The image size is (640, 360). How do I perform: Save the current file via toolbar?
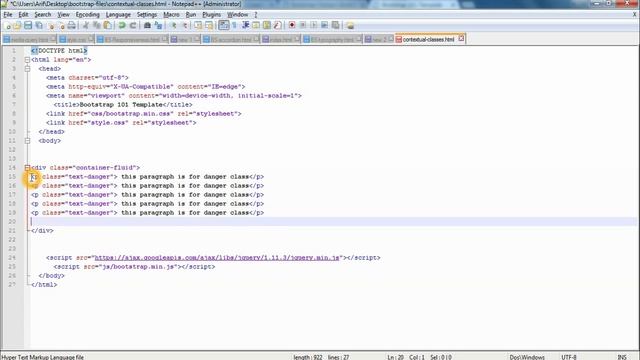click(x=28, y=26)
